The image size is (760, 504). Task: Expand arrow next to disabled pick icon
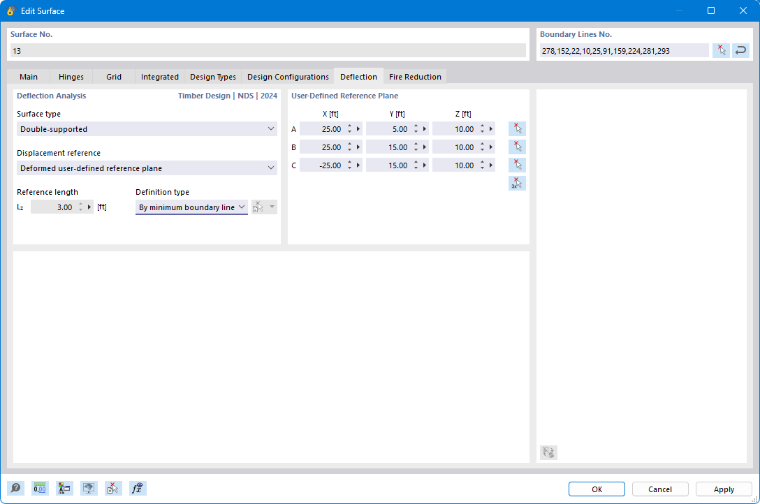[272, 207]
